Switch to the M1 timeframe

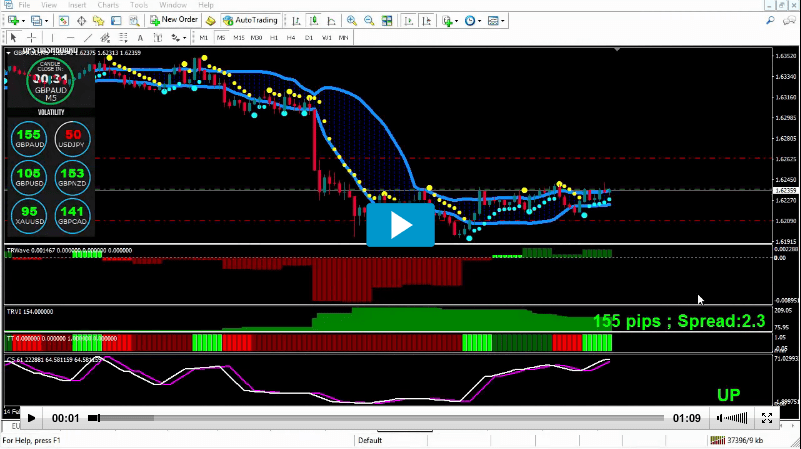203,38
